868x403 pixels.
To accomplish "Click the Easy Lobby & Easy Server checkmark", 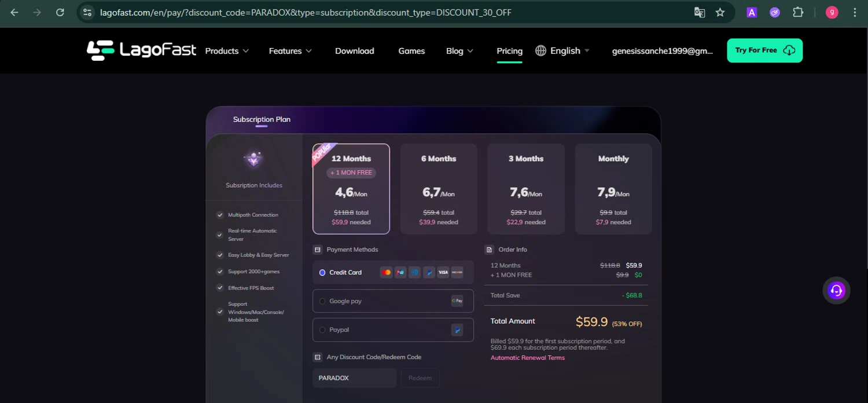I will [220, 255].
